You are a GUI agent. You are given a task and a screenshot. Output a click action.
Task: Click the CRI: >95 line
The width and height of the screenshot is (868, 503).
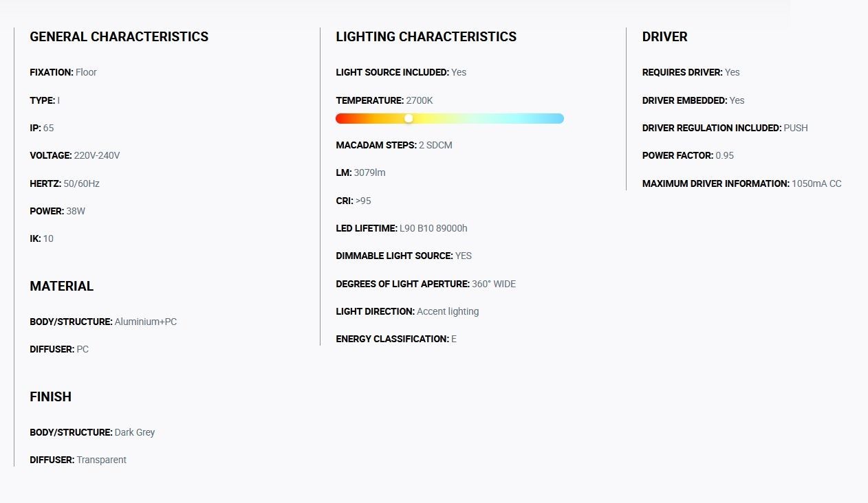tap(354, 201)
